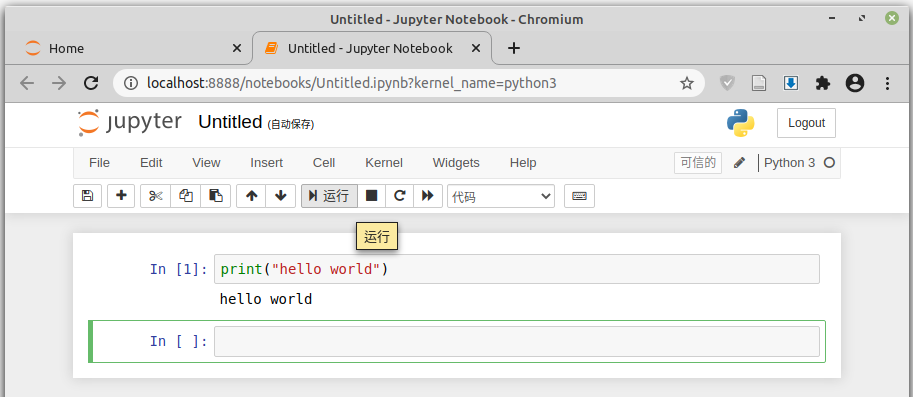Click the Jupyter logo
The height and width of the screenshot is (397, 913).
(x=129, y=123)
